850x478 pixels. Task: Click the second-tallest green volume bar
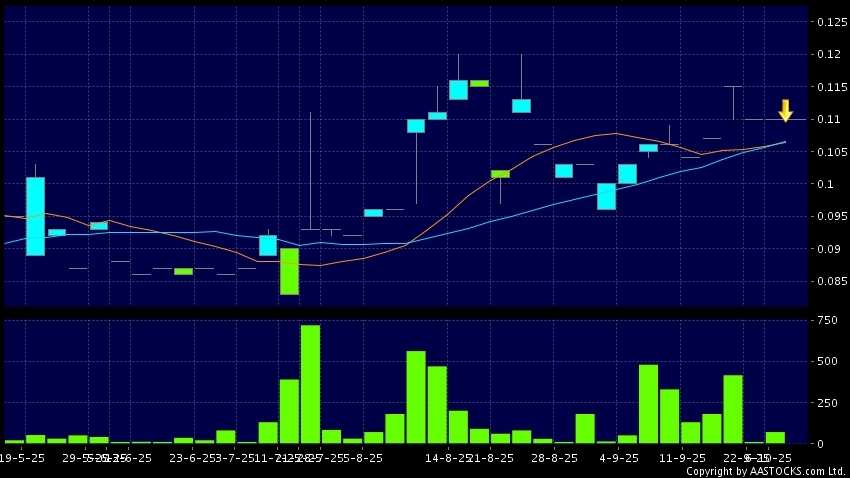point(416,396)
